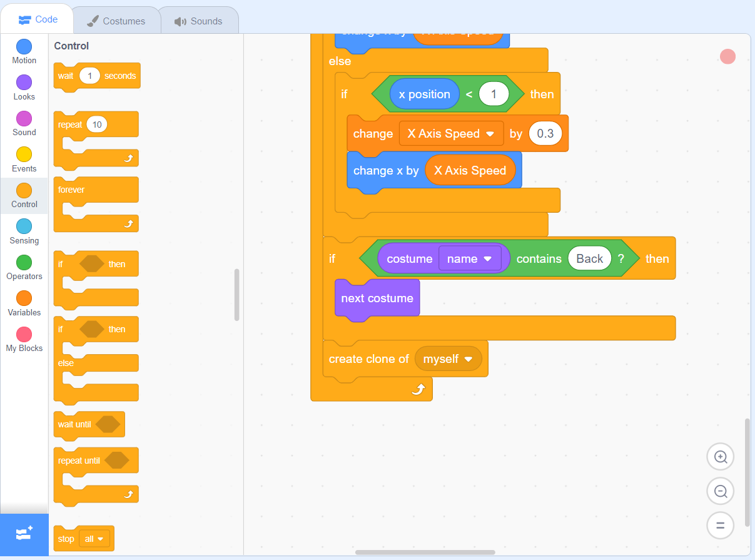
Task: Zoom in on the code workspace
Action: point(720,457)
